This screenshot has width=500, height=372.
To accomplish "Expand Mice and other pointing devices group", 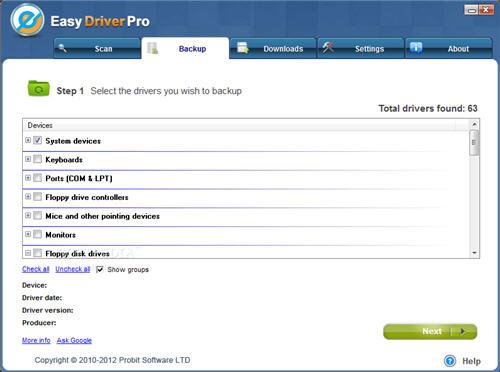I will [28, 215].
